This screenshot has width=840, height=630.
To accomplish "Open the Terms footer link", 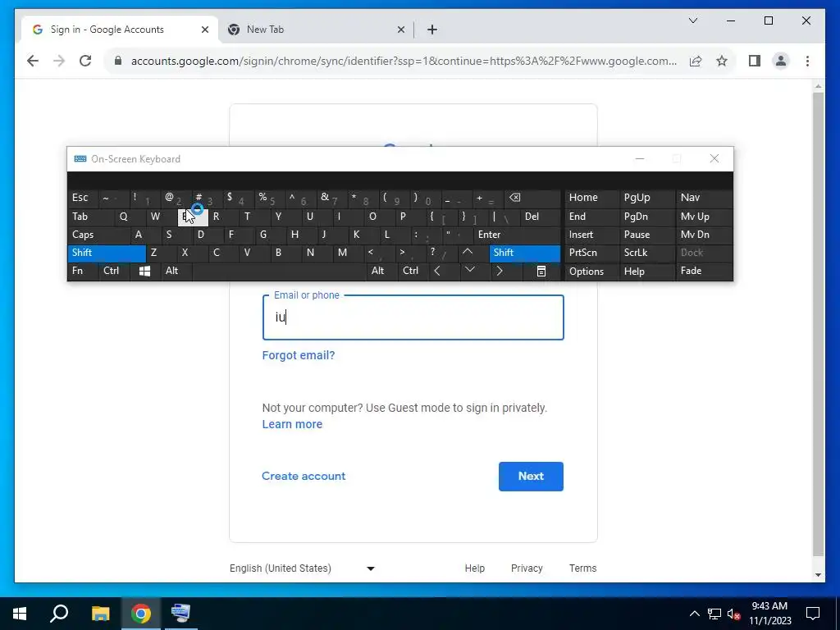I will click(582, 568).
